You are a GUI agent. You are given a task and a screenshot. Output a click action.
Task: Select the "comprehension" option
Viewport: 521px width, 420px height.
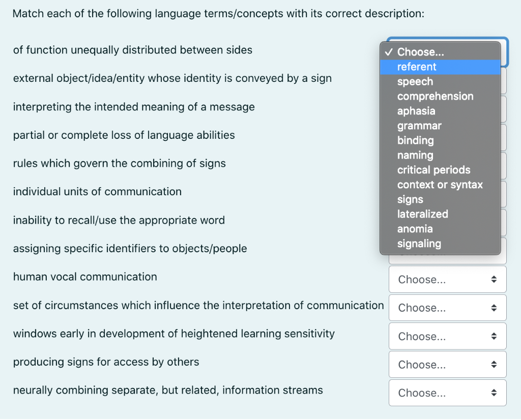click(x=435, y=96)
